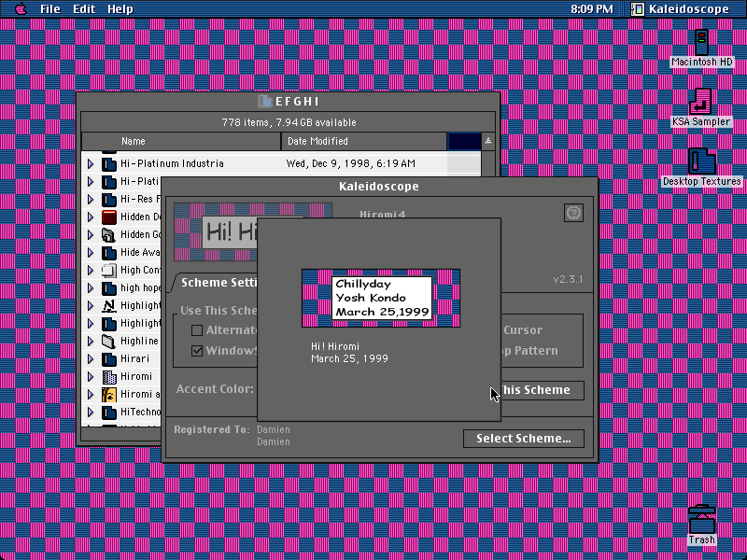Click the Chillyday scheme preview thumbnail

(x=381, y=298)
